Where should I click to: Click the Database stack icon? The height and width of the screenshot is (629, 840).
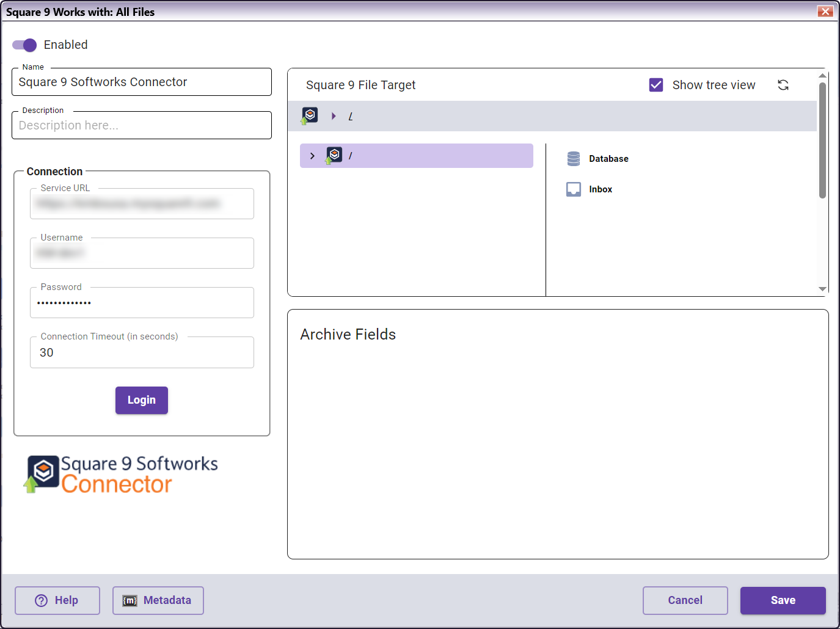tap(574, 159)
